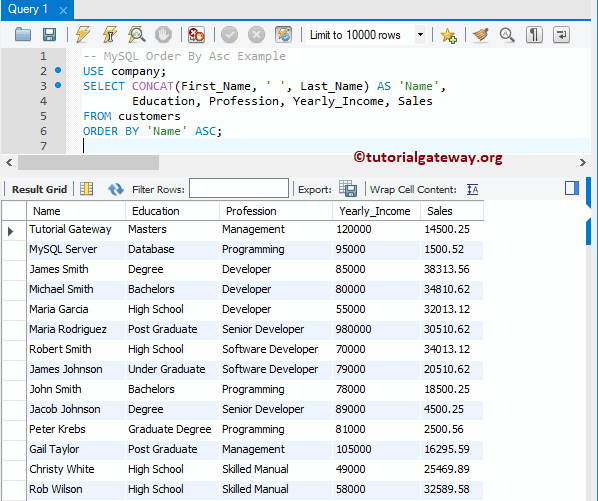Click line 2 statement marker dot
The width and height of the screenshot is (598, 501).
(x=58, y=70)
